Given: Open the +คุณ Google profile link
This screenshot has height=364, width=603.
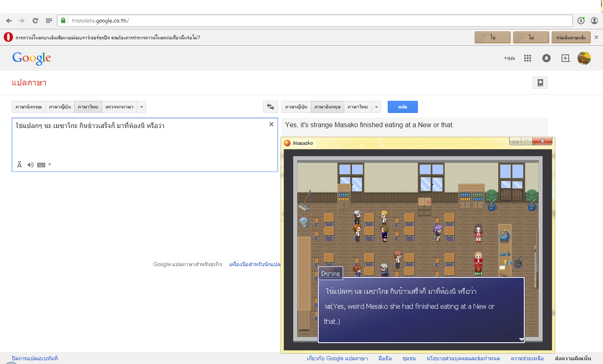Looking at the screenshot, I should (x=509, y=58).
